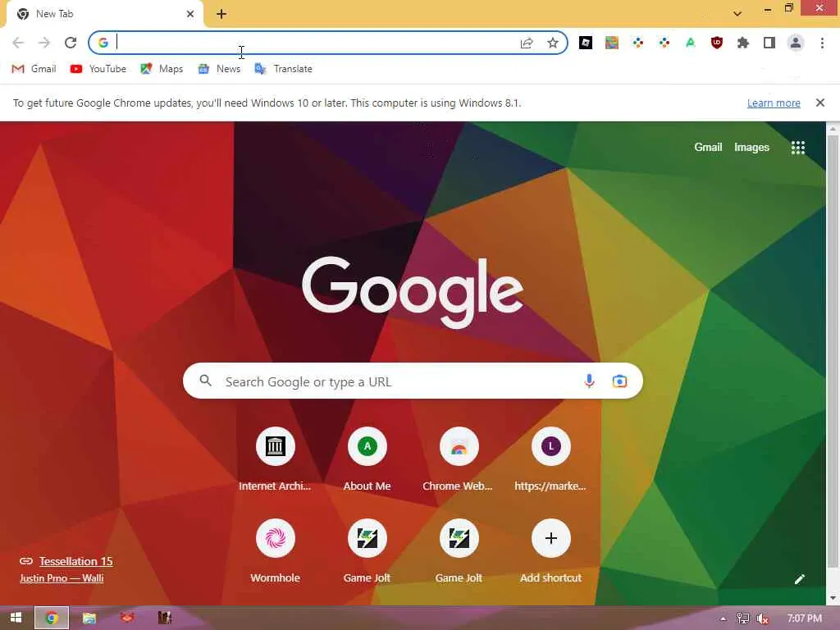Open File Explorer from the taskbar
840x630 pixels.
tap(89, 618)
